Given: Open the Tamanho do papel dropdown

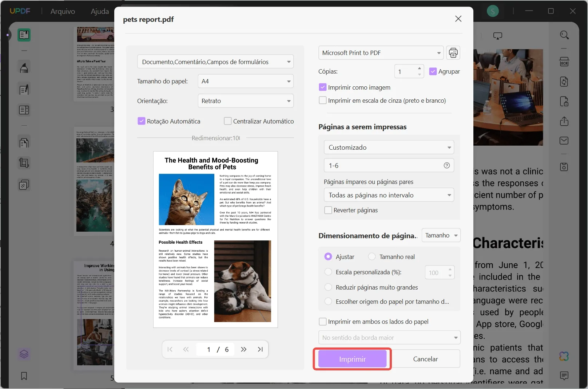Looking at the screenshot, I should [246, 81].
